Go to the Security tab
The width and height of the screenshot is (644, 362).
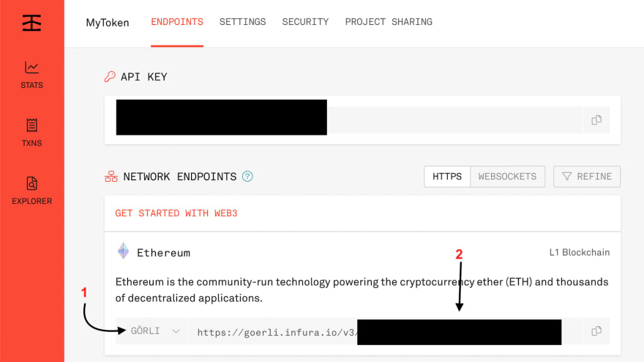point(305,22)
